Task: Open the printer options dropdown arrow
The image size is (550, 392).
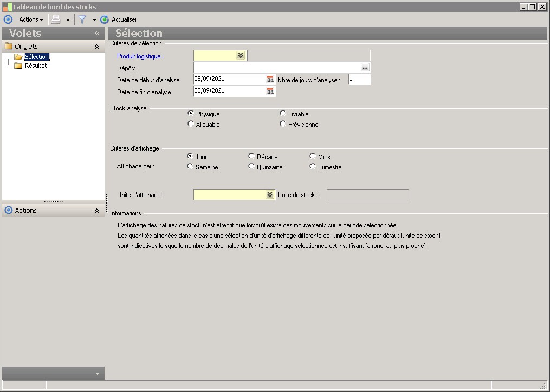Action: (68, 20)
